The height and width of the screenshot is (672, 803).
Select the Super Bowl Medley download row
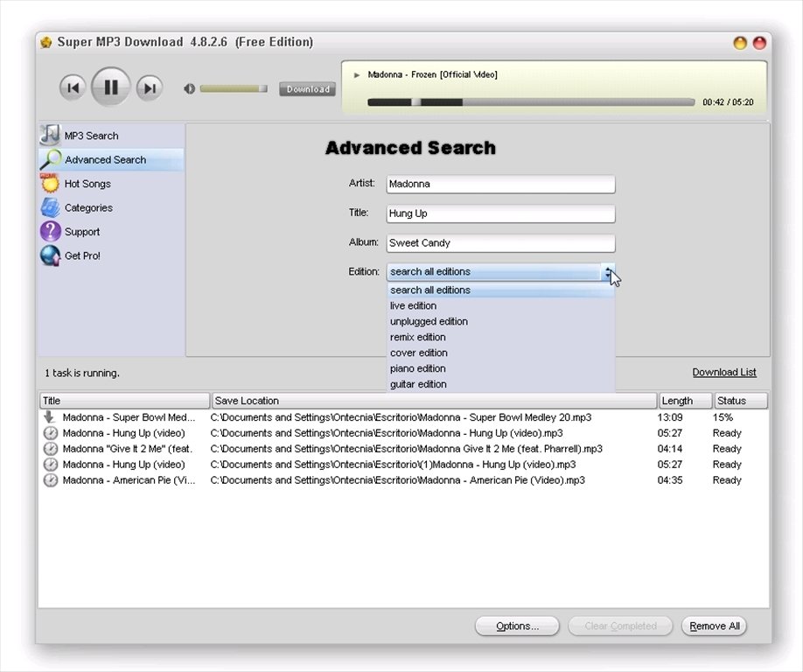coord(403,417)
